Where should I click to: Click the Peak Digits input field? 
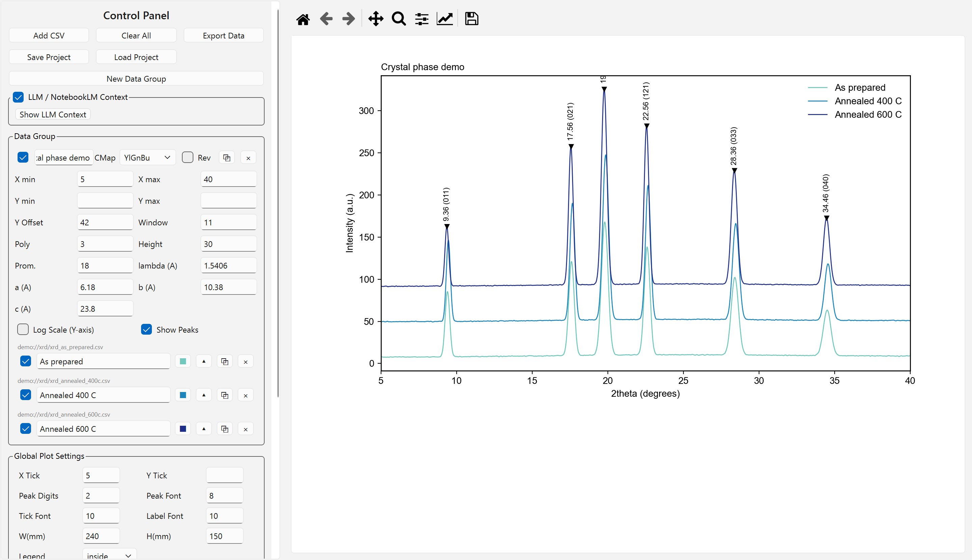(101, 496)
